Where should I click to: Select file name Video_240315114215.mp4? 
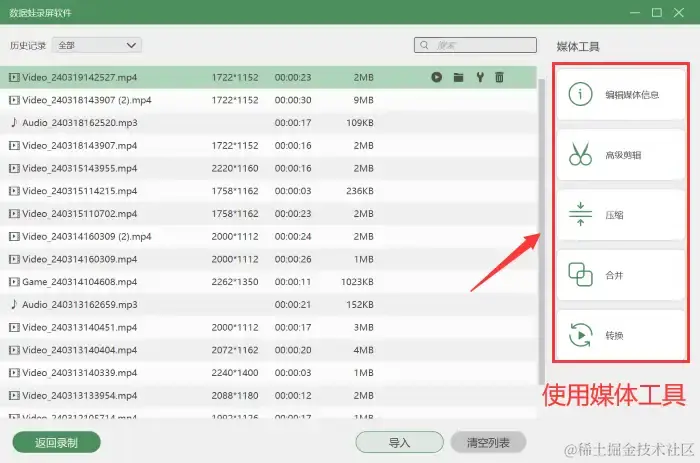coord(79,191)
